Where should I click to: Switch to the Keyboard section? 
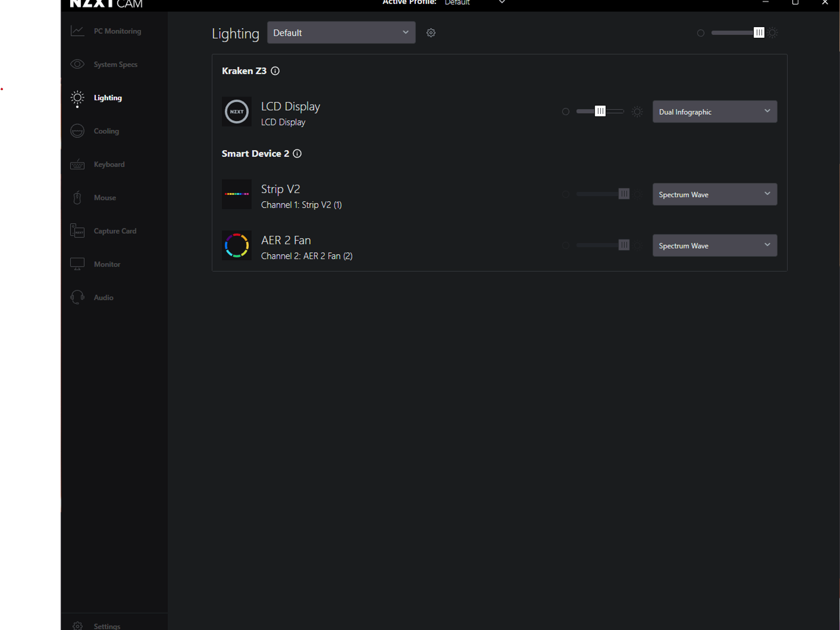109,164
